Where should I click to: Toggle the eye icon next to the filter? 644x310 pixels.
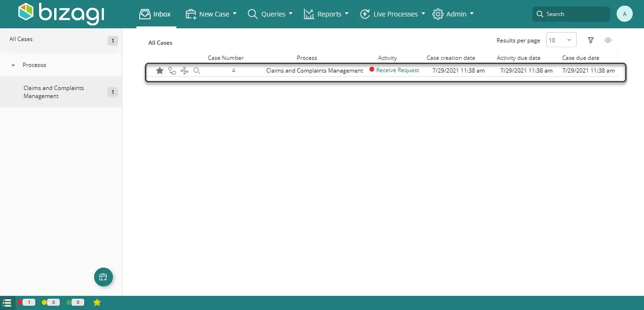(x=608, y=41)
